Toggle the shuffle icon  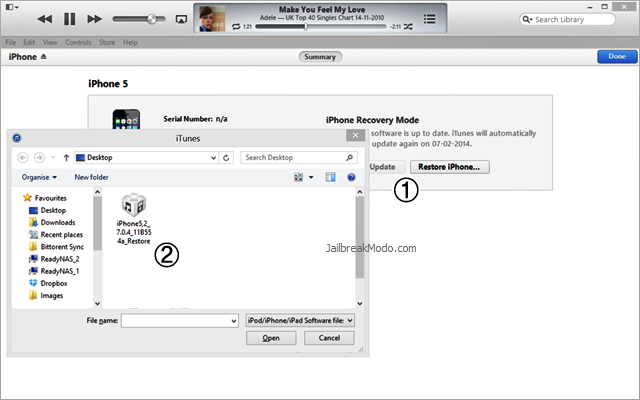click(x=408, y=27)
